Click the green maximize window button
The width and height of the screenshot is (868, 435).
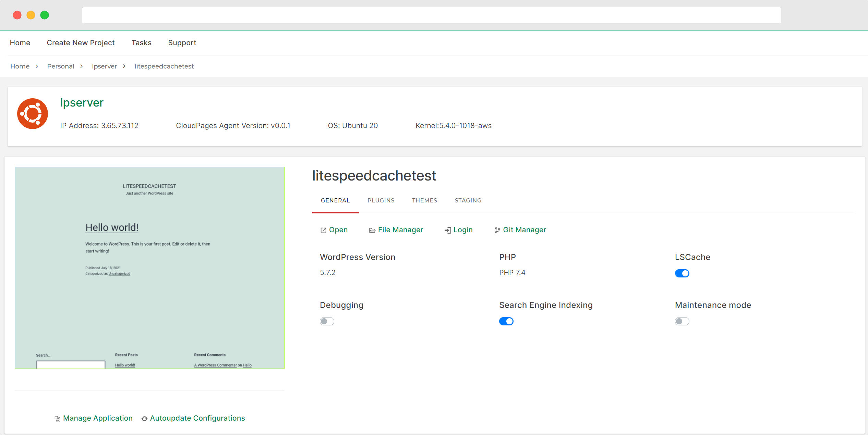(x=45, y=15)
